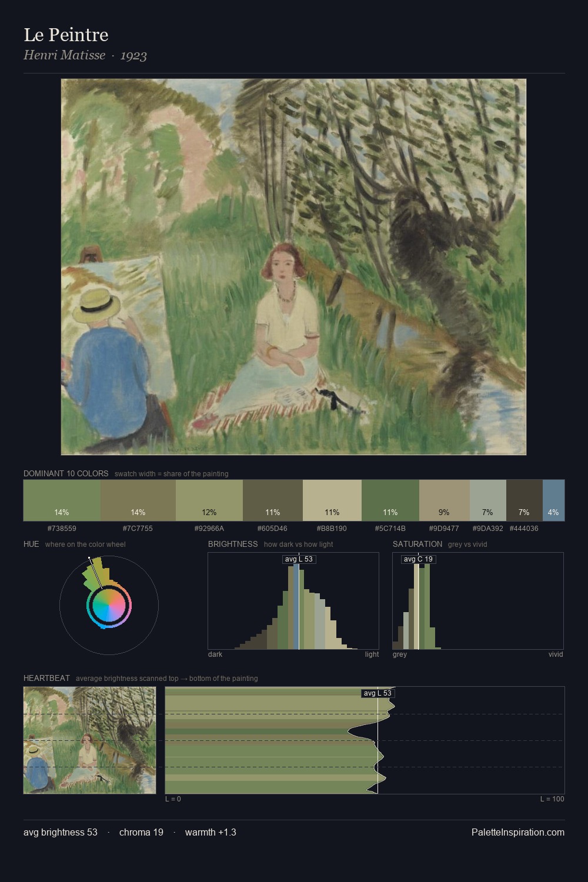Select the #92966A swatch at 12%
Image resolution: width=588 pixels, height=882 pixels.
point(209,500)
